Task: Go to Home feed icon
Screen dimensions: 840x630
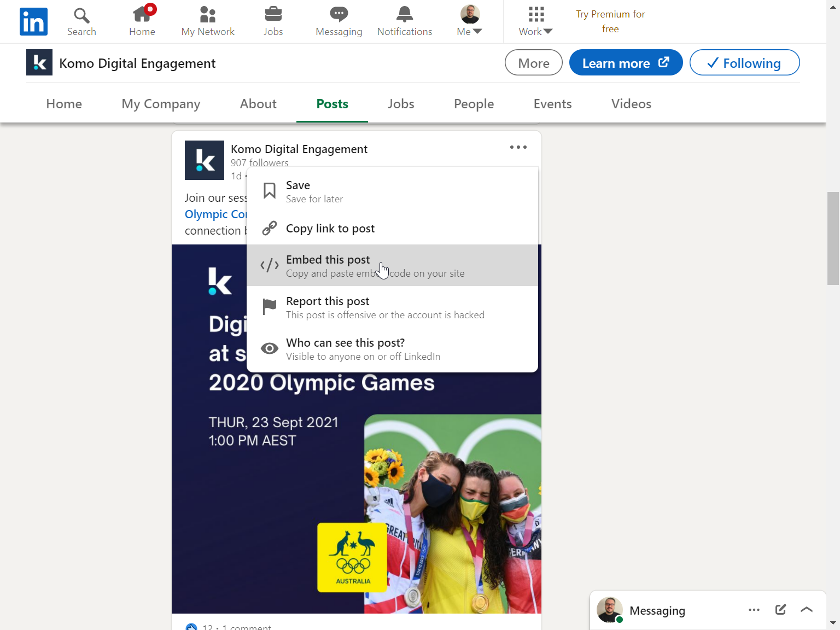Action: (142, 14)
